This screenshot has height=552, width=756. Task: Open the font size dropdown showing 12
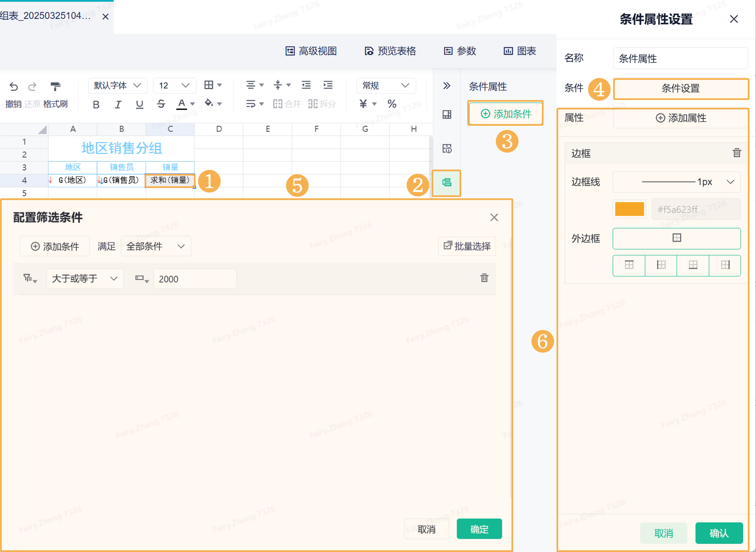click(x=175, y=85)
